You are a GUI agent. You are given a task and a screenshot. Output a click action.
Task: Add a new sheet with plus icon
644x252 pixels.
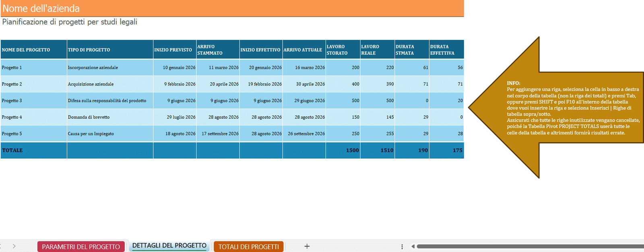(307, 246)
